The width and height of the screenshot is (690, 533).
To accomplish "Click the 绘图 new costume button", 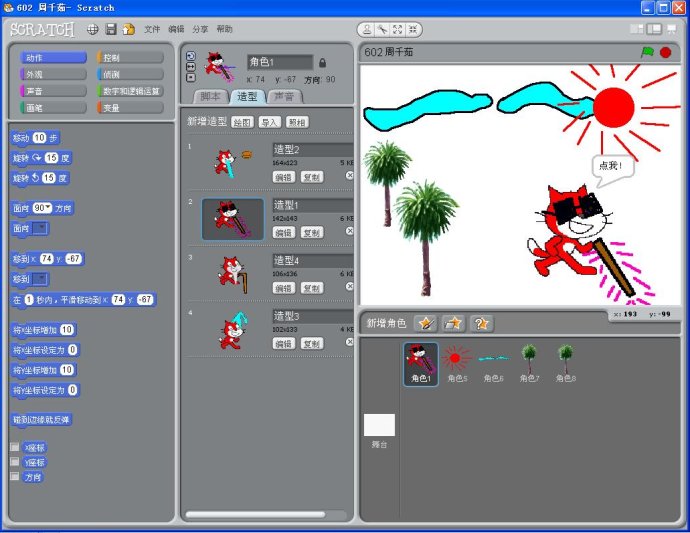I will [x=242, y=122].
